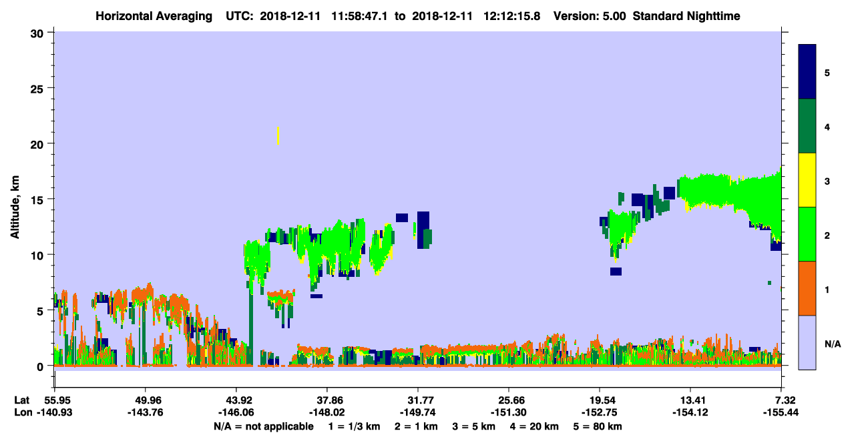The width and height of the screenshot is (868, 445).
Task: Click the '1 = 1/3 km' legend note
Action: [353, 426]
